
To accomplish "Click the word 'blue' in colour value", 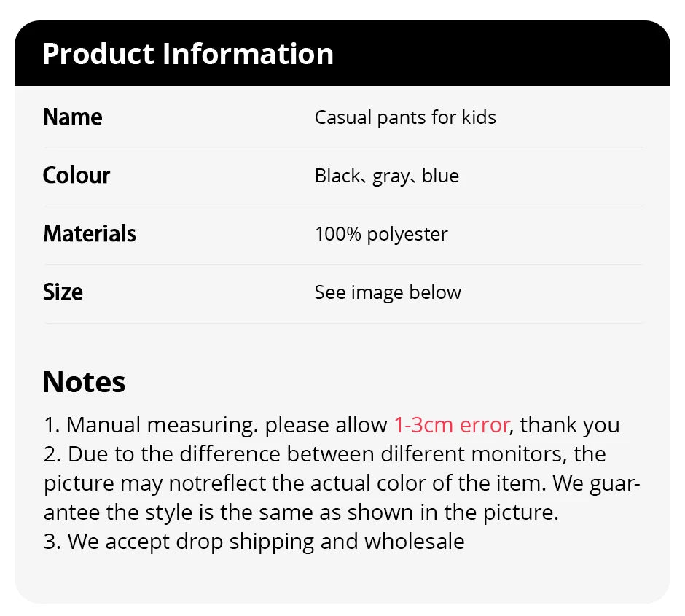I will [440, 176].
